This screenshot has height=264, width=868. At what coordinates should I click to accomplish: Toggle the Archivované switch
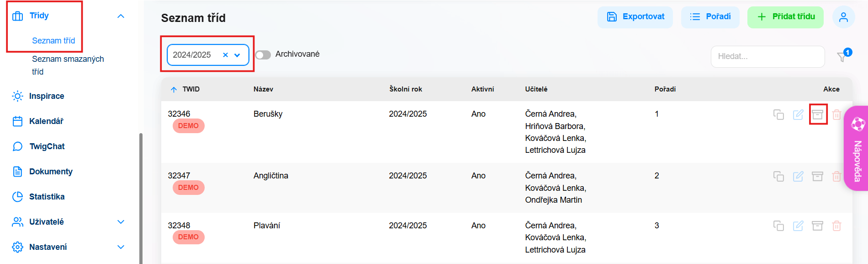pyautogui.click(x=263, y=55)
